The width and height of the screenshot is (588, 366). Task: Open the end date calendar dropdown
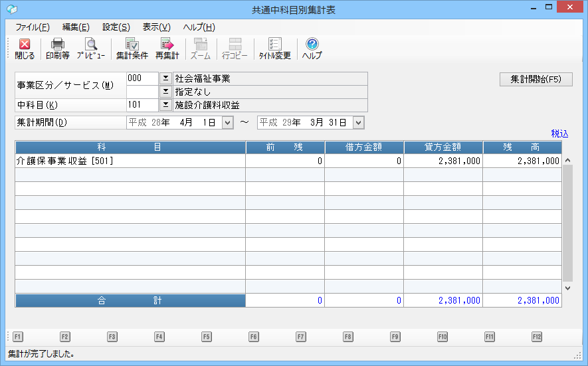pos(359,122)
